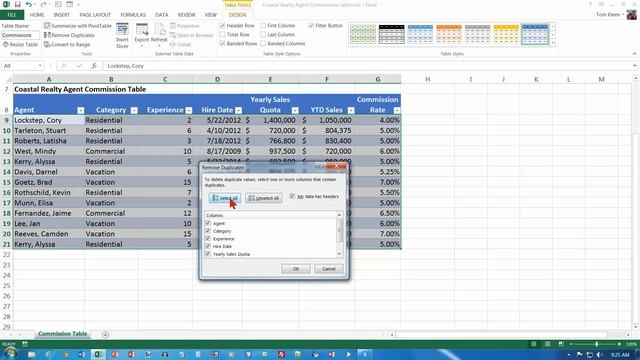Click OK in Remove Duplicates dialog
The height and width of the screenshot is (360, 640).
pos(296,269)
